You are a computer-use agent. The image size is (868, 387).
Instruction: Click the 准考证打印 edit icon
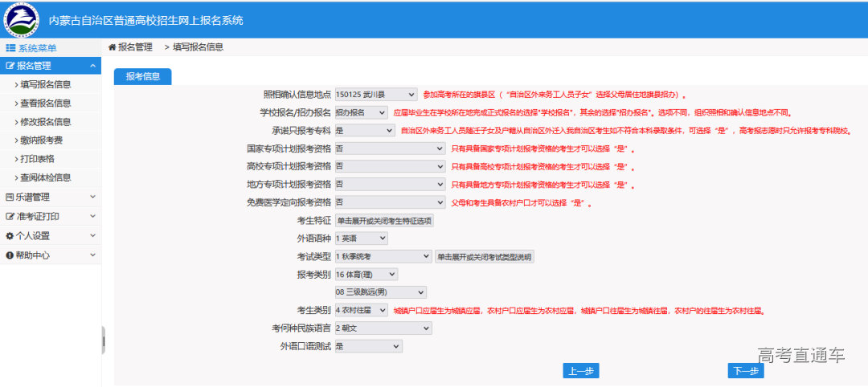(x=10, y=217)
